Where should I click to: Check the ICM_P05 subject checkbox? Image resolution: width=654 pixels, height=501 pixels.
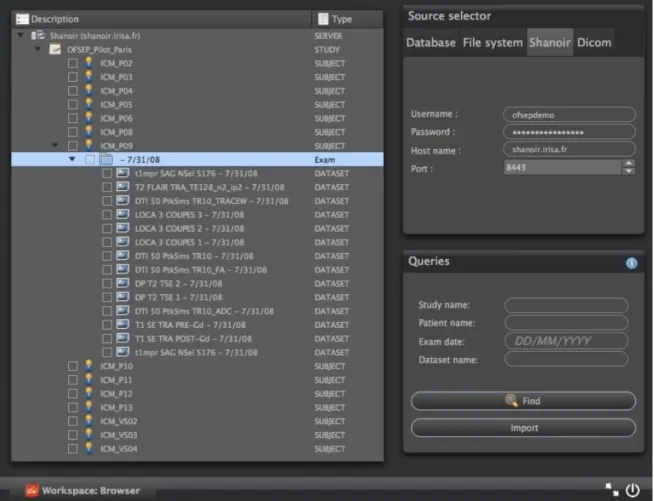73,104
